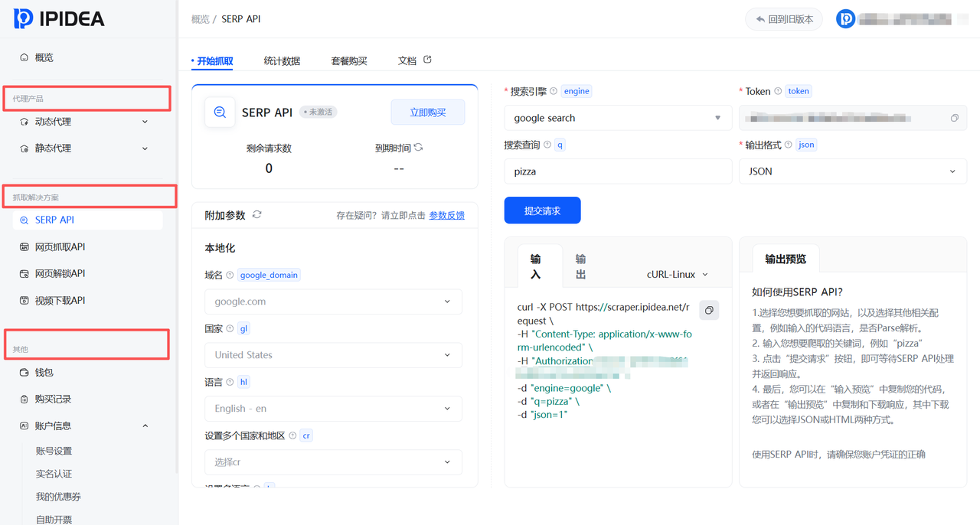Click the 立即购买 button

click(x=427, y=112)
